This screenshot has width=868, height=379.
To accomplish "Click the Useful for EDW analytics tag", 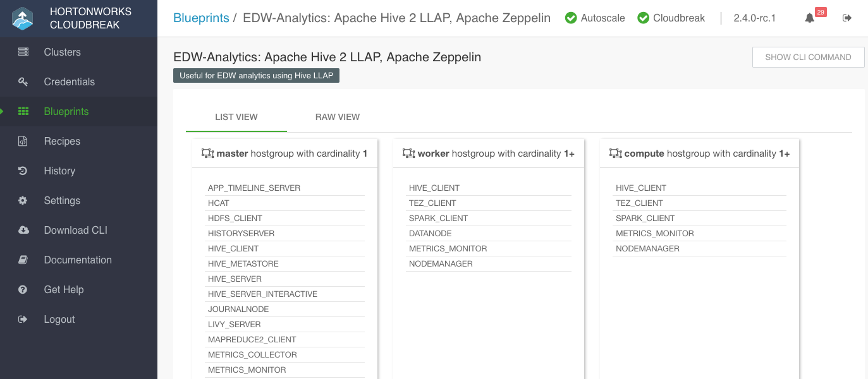I will pos(257,76).
